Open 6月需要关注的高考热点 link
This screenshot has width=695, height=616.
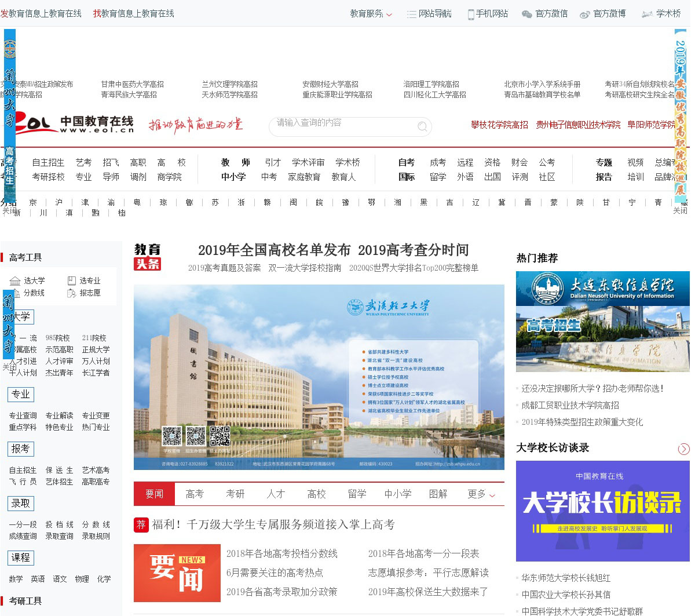coord(275,573)
